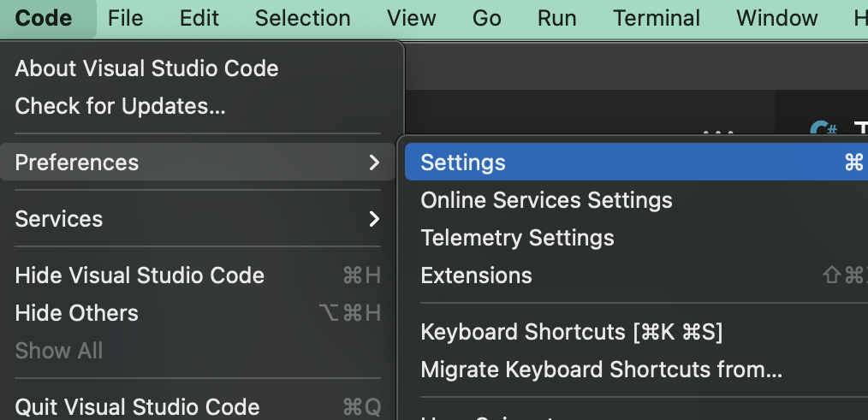
Task: Choose Hide Visual Studio Code
Action: [x=198, y=275]
